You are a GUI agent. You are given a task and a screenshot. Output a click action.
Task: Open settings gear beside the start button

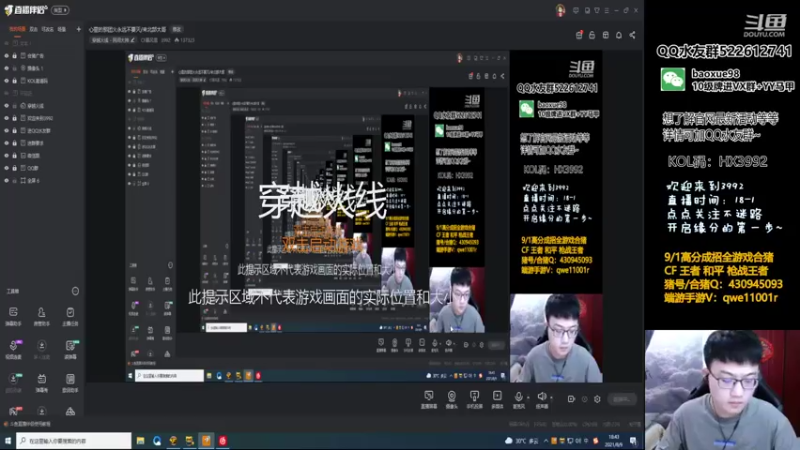pos(597,399)
